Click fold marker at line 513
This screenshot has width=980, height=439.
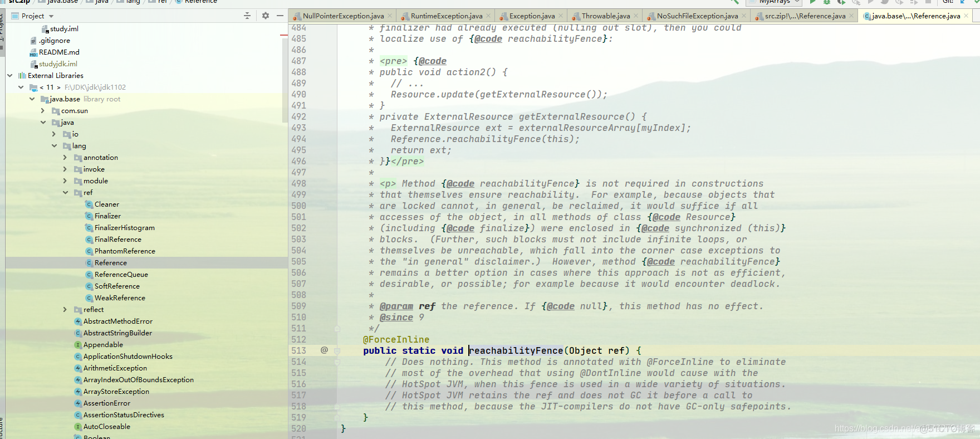click(337, 350)
